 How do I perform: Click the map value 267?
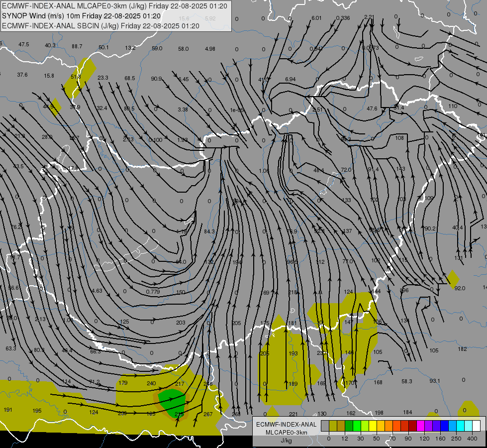(x=208, y=414)
